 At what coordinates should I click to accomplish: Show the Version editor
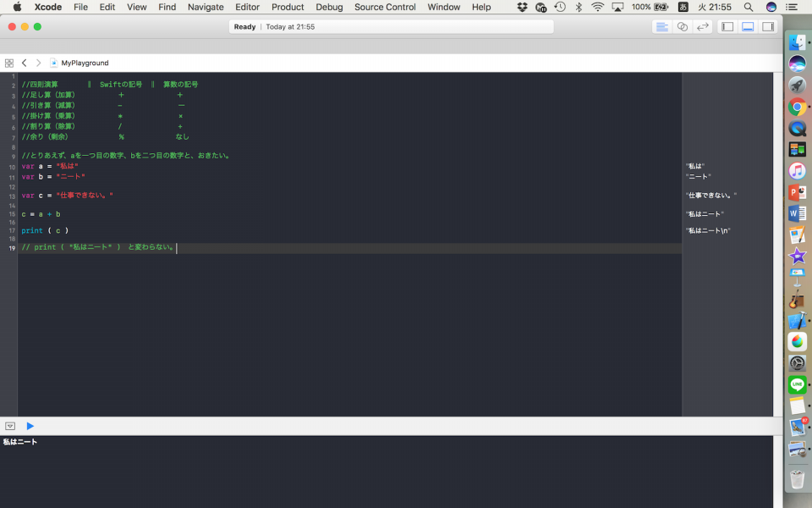click(702, 27)
